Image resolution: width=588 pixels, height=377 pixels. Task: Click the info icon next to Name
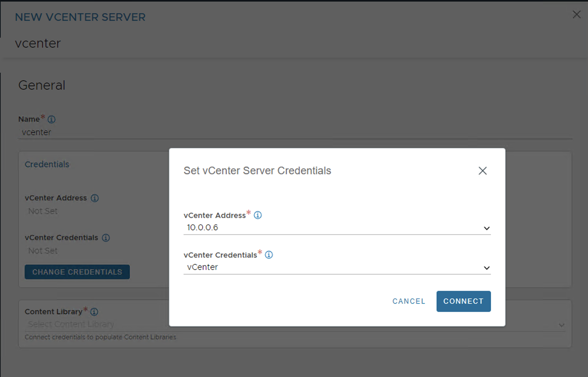[x=51, y=119]
